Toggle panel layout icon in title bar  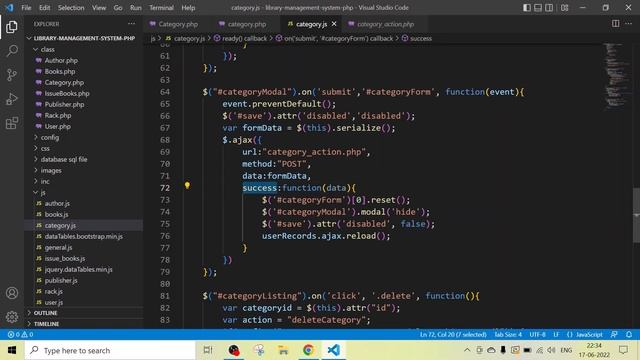pyautogui.click(x=538, y=7)
